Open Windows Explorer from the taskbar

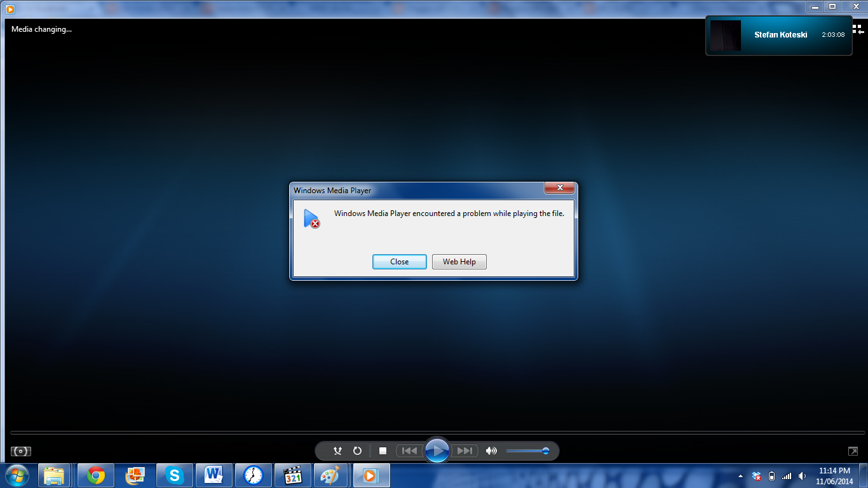click(54, 475)
